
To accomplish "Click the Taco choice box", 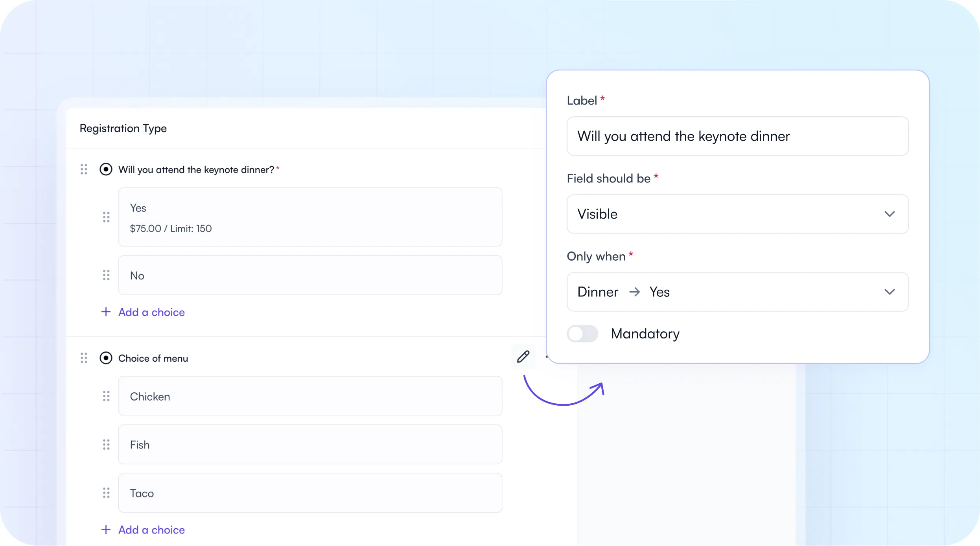I will [310, 493].
